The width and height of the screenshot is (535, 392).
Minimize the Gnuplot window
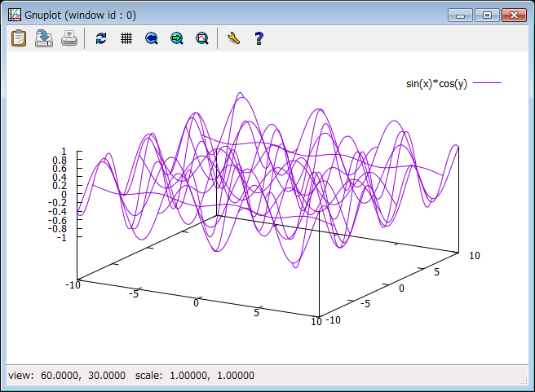462,15
